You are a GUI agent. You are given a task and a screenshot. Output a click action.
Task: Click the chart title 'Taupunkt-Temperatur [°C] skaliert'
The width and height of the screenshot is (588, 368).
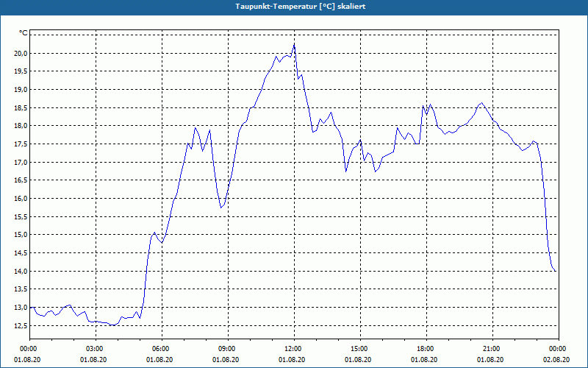pos(301,7)
